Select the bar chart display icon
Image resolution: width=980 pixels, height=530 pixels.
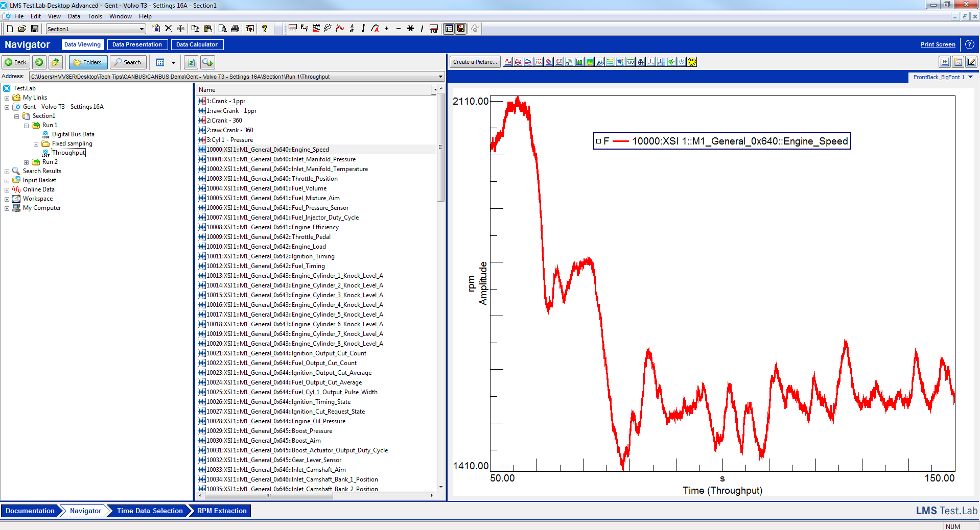click(x=579, y=62)
